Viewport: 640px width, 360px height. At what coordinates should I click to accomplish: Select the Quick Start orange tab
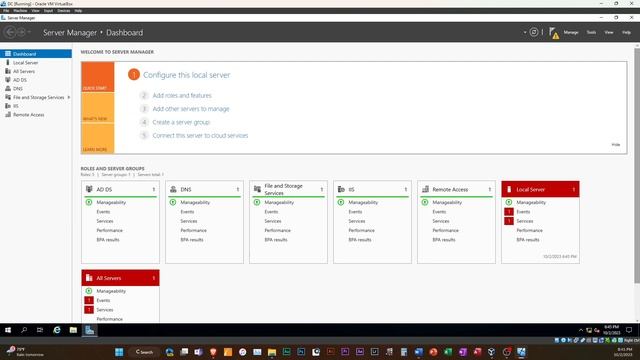pos(98,77)
